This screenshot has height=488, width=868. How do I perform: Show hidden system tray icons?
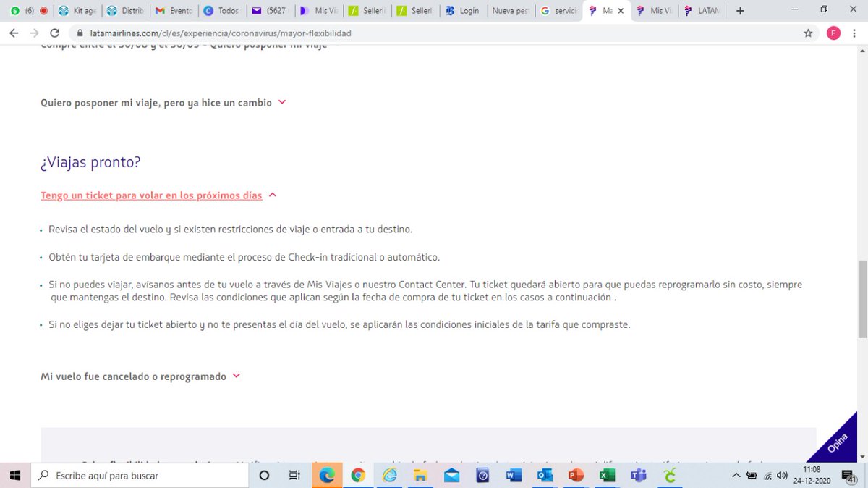tap(736, 476)
